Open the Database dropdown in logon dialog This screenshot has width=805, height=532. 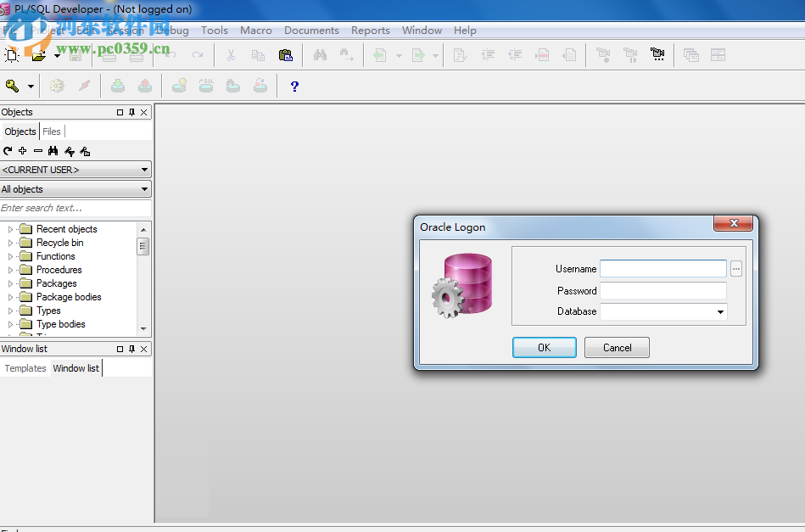pyautogui.click(x=720, y=312)
